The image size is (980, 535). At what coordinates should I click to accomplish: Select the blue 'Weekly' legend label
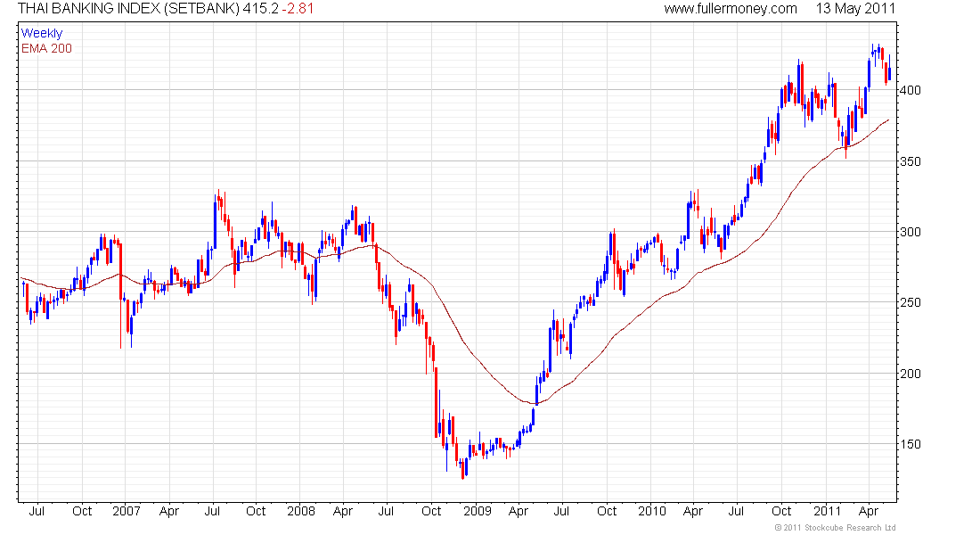[x=42, y=33]
